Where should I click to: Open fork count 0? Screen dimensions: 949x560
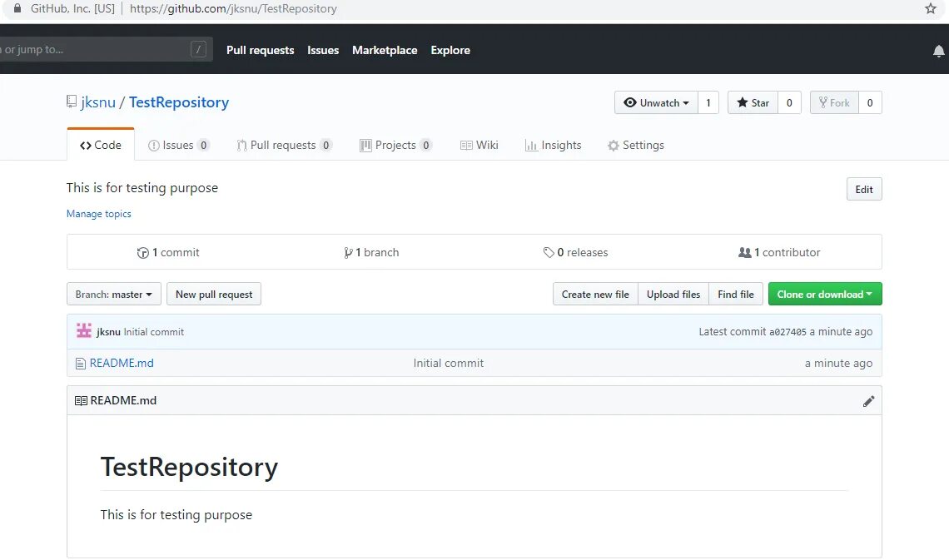tap(870, 103)
